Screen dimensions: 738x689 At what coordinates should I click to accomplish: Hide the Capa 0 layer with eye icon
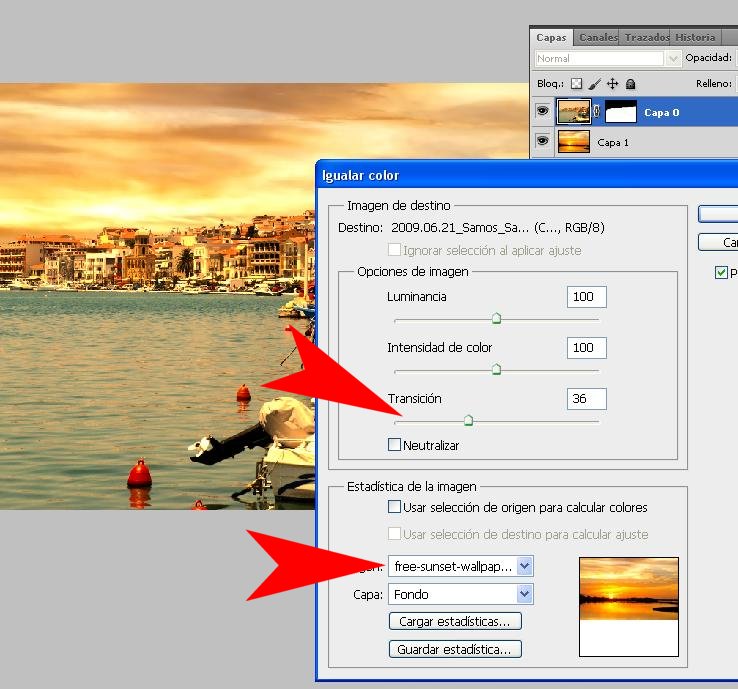pos(543,112)
